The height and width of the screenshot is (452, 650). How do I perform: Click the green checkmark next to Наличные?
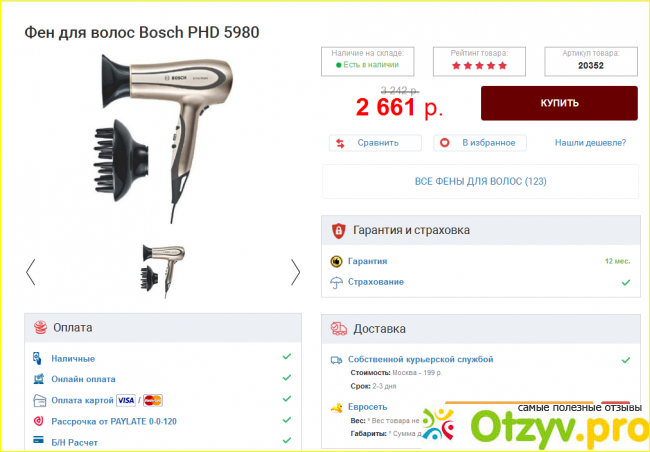[286, 356]
